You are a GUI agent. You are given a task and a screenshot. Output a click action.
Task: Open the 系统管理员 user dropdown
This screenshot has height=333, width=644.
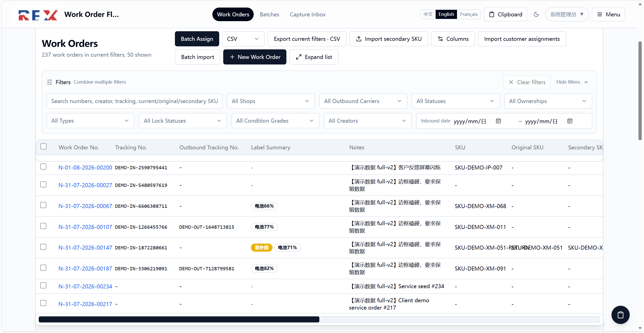point(567,14)
